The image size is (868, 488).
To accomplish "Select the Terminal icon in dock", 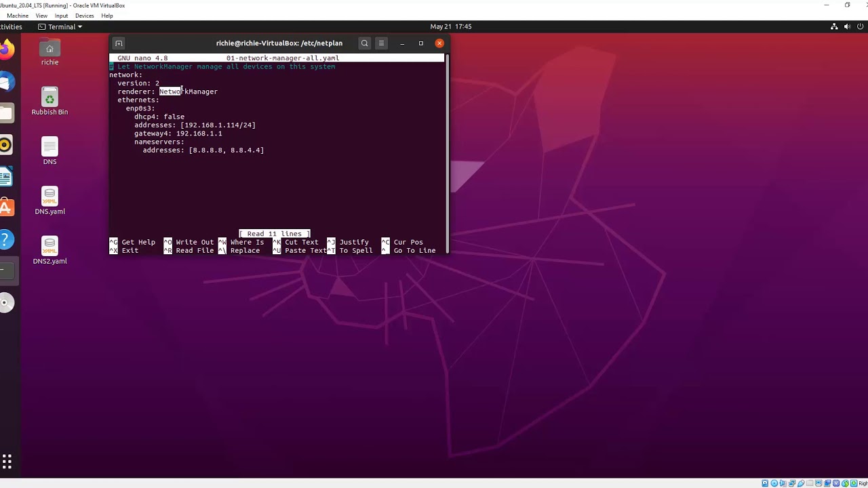I will (x=5, y=271).
